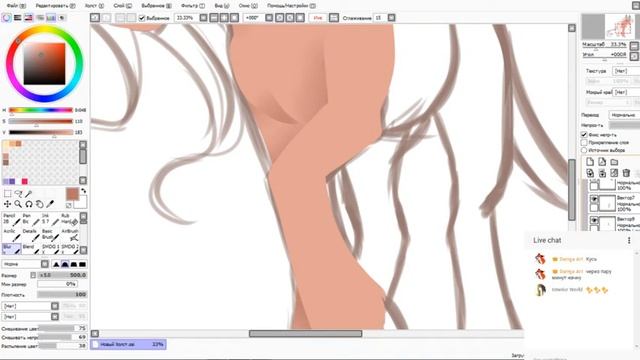Toggle the size multiplier lock box
640x360 pixels.
point(33,275)
